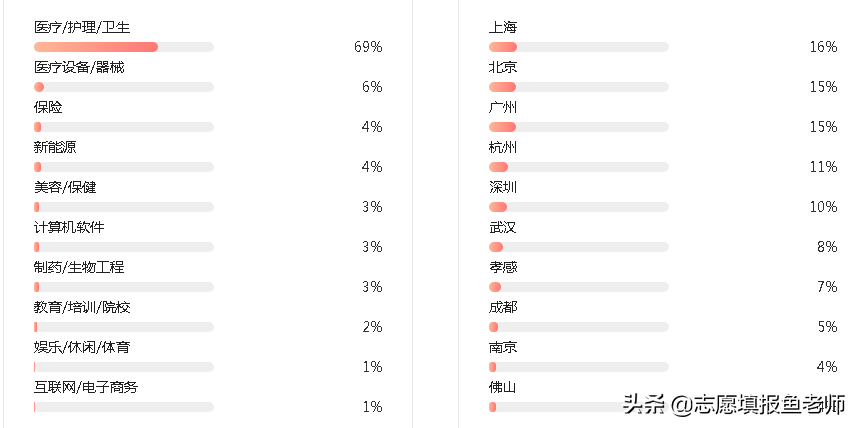Click the 新能源 percentage bar
The image size is (858, 428).
coord(124,167)
